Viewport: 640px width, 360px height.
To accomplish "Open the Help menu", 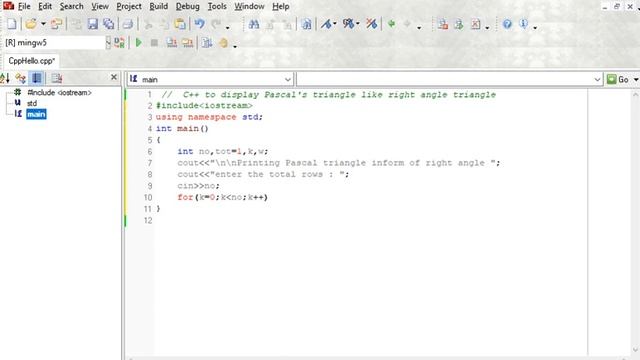I will (x=281, y=7).
